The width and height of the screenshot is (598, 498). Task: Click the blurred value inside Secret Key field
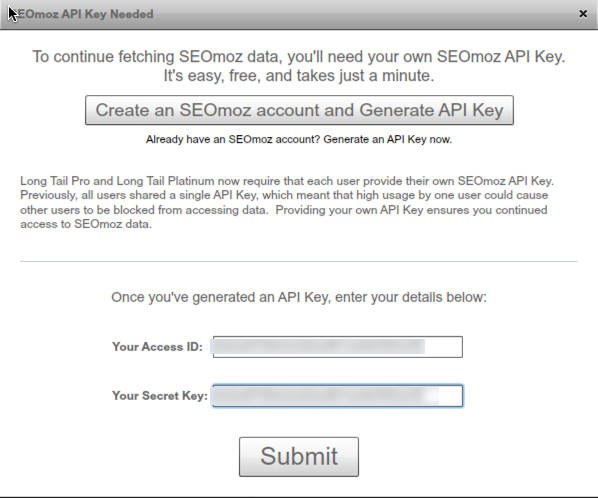325,396
